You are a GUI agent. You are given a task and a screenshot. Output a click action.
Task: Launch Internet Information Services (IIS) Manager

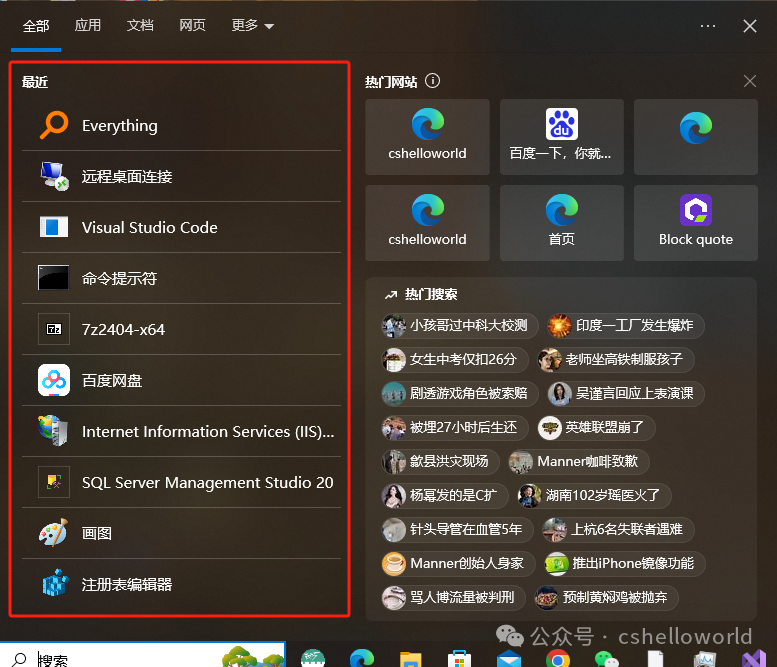coord(207,432)
